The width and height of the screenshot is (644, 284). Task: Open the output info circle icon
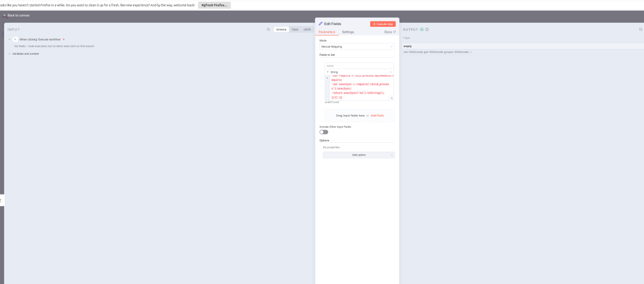pos(427,29)
